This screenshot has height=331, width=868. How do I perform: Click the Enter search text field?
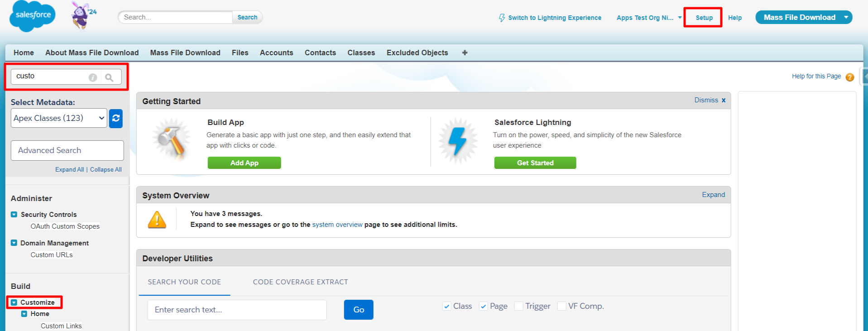click(237, 310)
